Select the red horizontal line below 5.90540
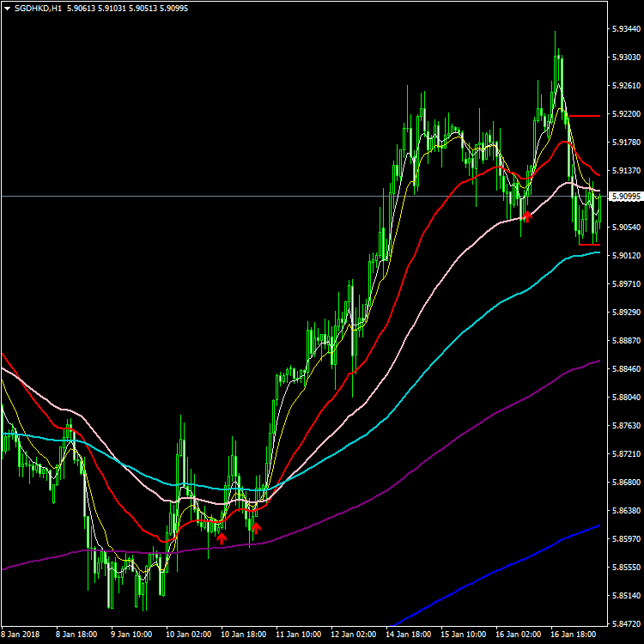Screen dimensions: 644x644 point(590,245)
